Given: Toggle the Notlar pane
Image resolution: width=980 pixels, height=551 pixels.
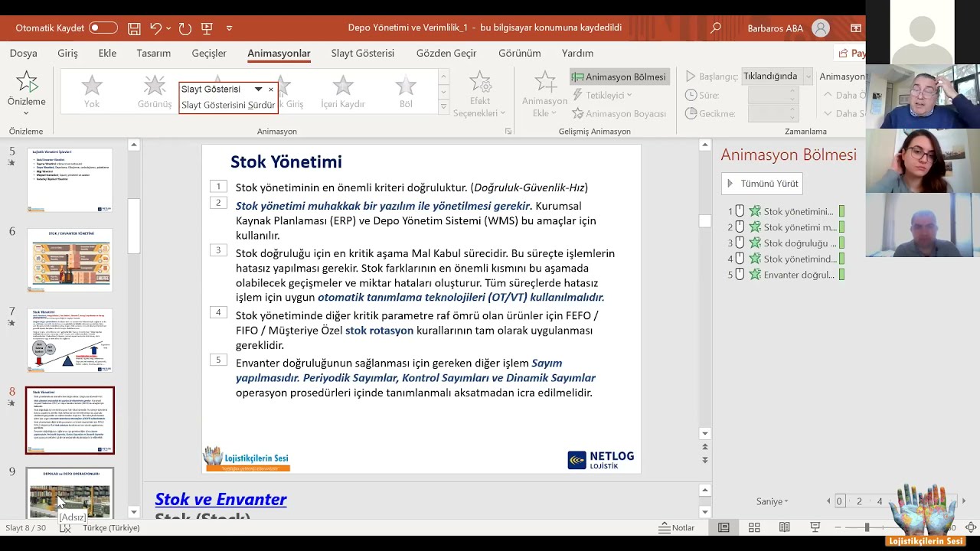Looking at the screenshot, I should point(677,528).
